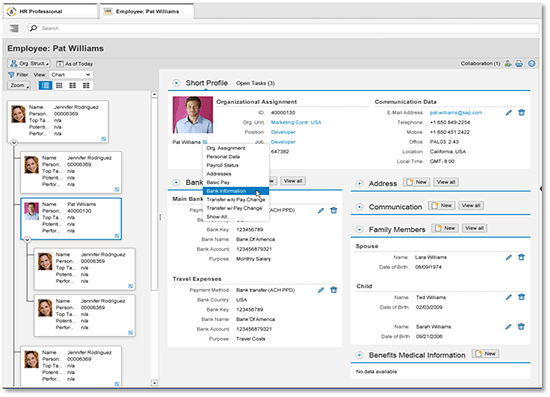550x397 pixels.
Task: Select the six-tile layout icon
Action: (73, 85)
